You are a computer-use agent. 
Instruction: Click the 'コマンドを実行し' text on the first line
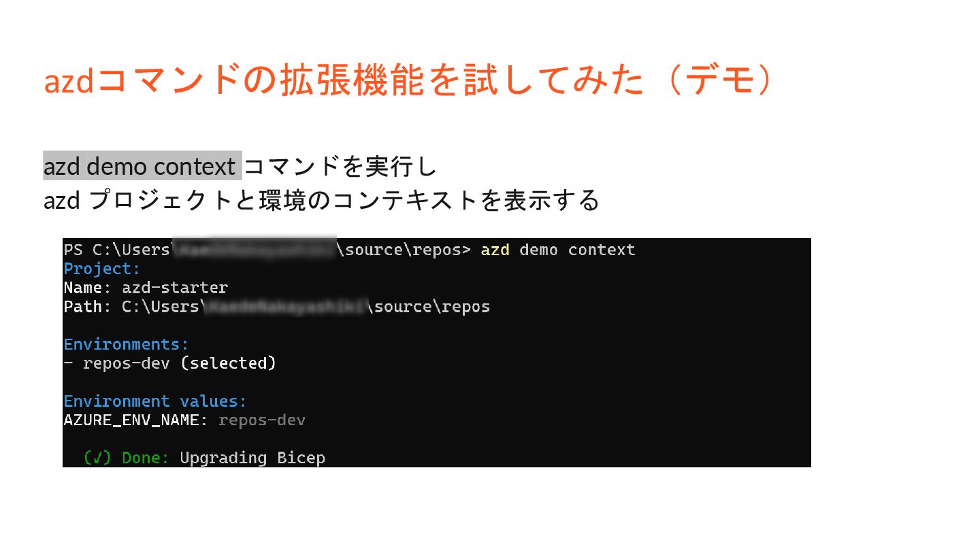coord(340,166)
